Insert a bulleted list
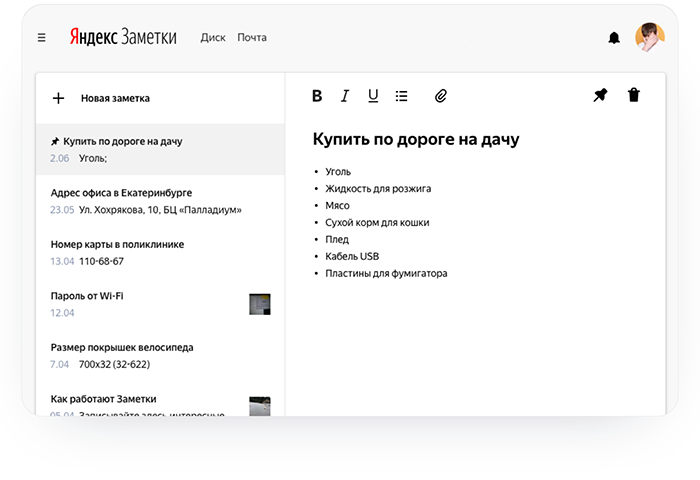Viewport: 700px width, 480px height. 401,96
